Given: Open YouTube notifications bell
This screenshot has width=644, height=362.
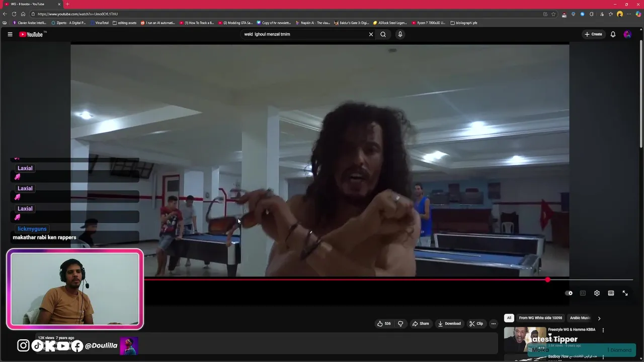Looking at the screenshot, I should click(x=613, y=34).
